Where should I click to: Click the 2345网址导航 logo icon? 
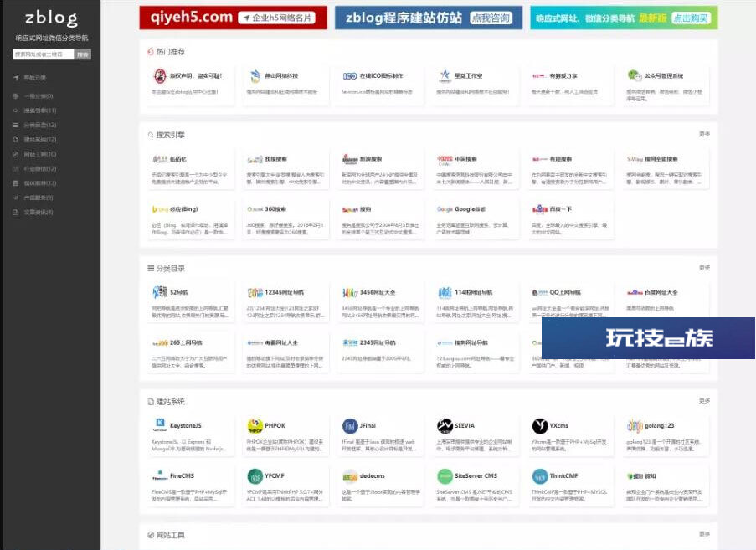(x=350, y=342)
